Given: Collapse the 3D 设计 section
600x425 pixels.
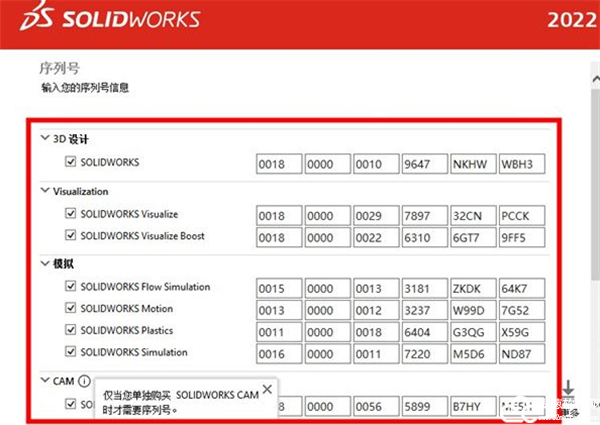Looking at the screenshot, I should coord(45,138).
